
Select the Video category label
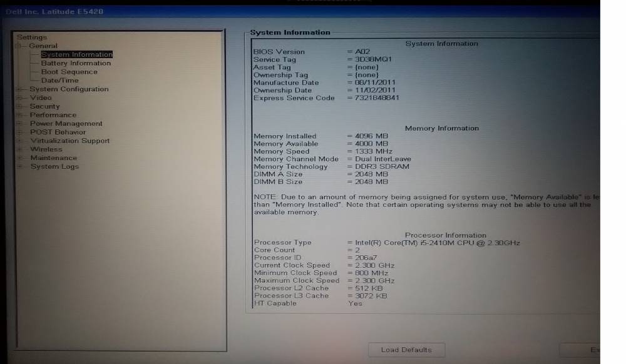click(x=41, y=98)
